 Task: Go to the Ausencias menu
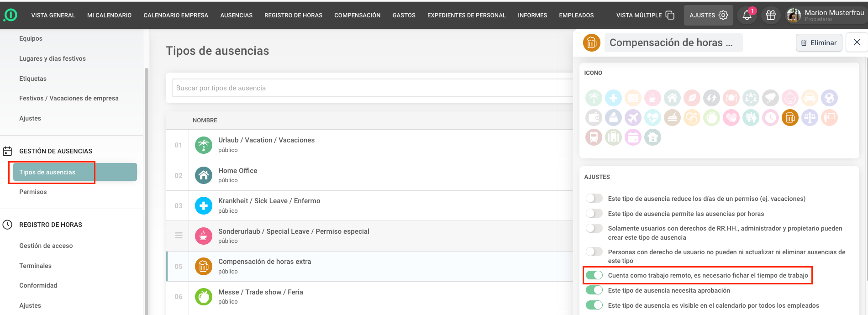[x=236, y=16]
